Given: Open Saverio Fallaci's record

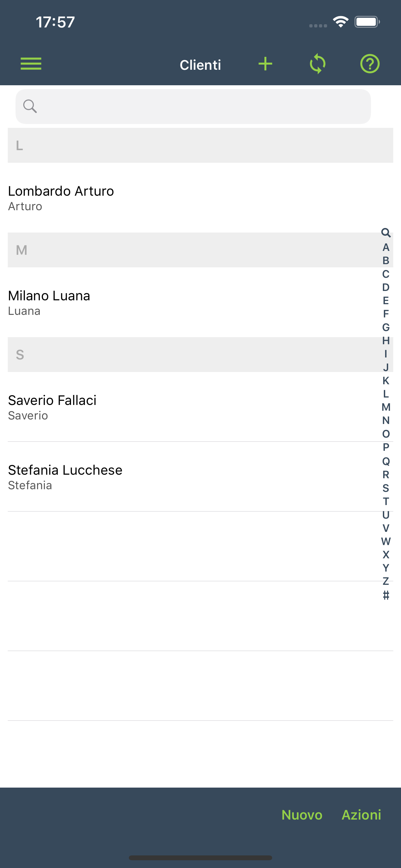Looking at the screenshot, I should [x=52, y=407].
